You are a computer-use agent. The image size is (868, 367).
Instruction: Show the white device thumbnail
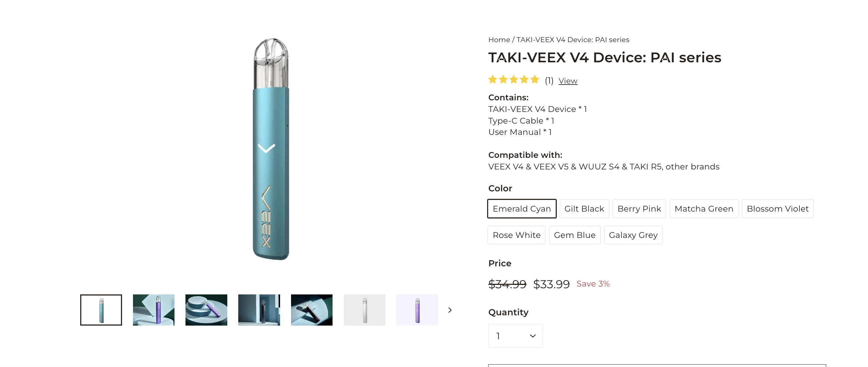364,310
